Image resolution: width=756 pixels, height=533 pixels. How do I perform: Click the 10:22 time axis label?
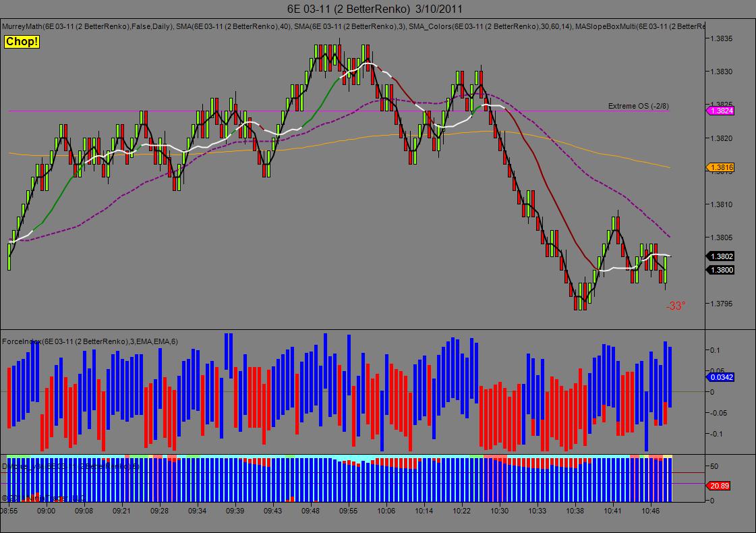[x=462, y=510]
